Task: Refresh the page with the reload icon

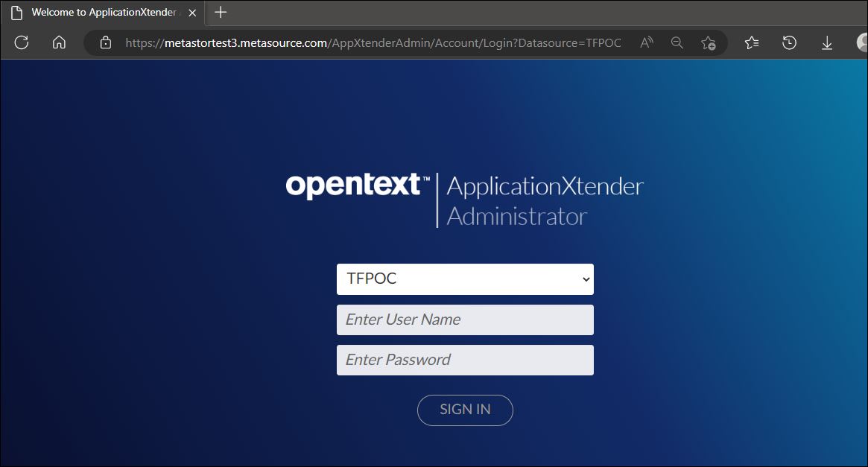Action: [x=22, y=42]
